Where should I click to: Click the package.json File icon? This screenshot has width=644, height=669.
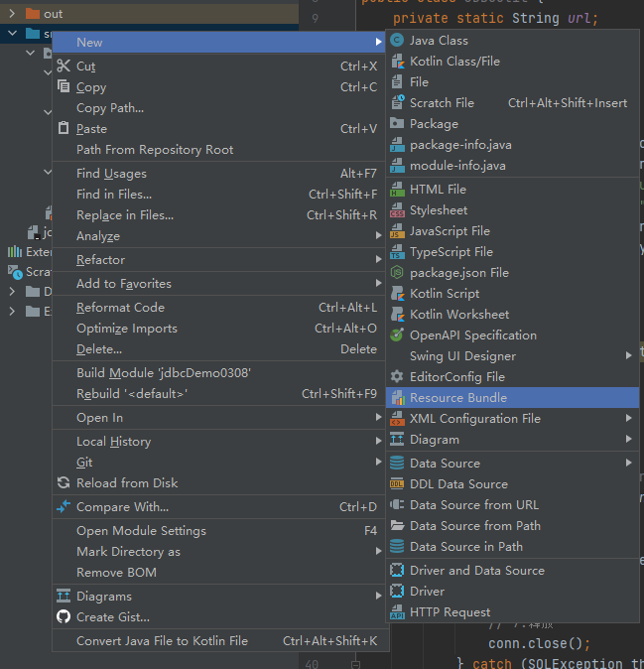[x=397, y=272]
